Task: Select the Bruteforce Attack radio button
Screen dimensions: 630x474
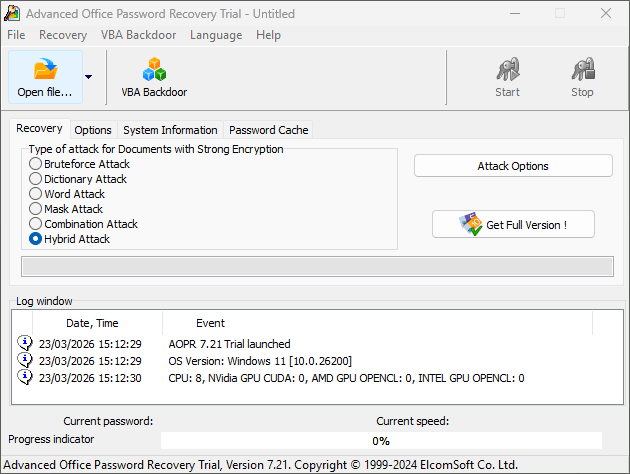Action: point(36,164)
